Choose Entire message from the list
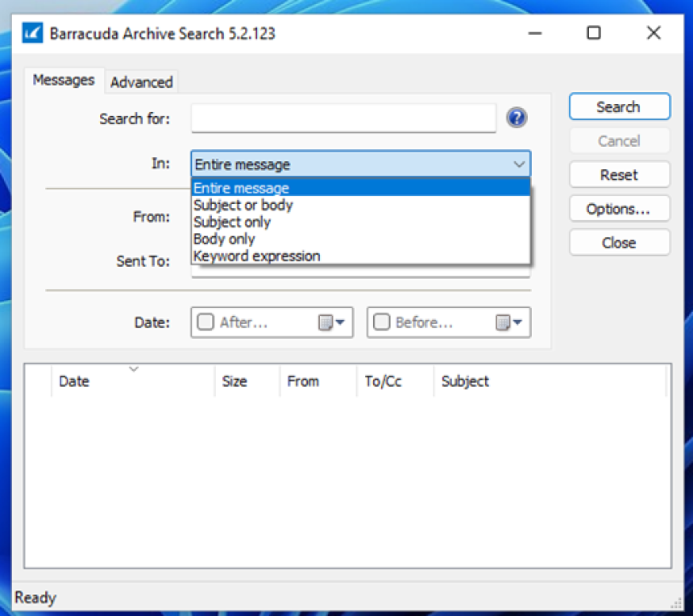This screenshot has height=616, width=693. point(361,188)
